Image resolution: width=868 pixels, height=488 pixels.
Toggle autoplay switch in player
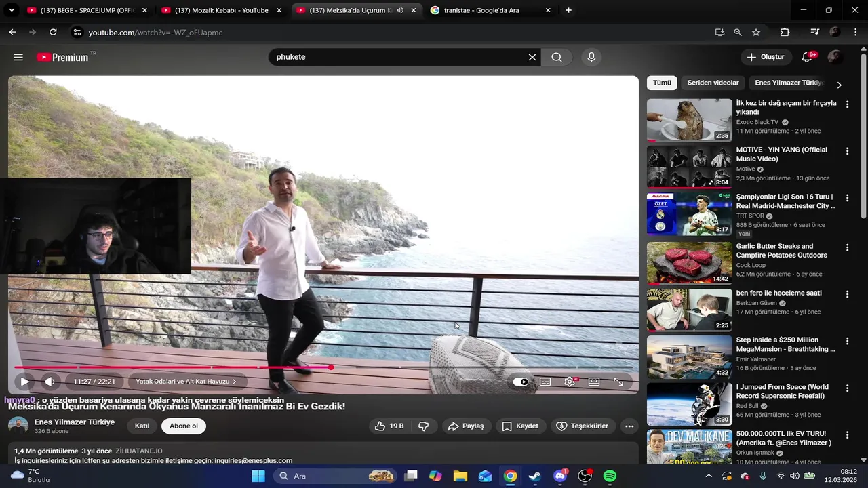click(520, 382)
